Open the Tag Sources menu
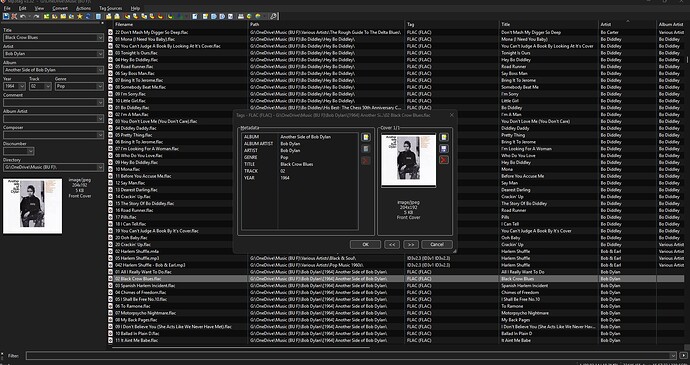The image size is (690, 365). pos(110,8)
